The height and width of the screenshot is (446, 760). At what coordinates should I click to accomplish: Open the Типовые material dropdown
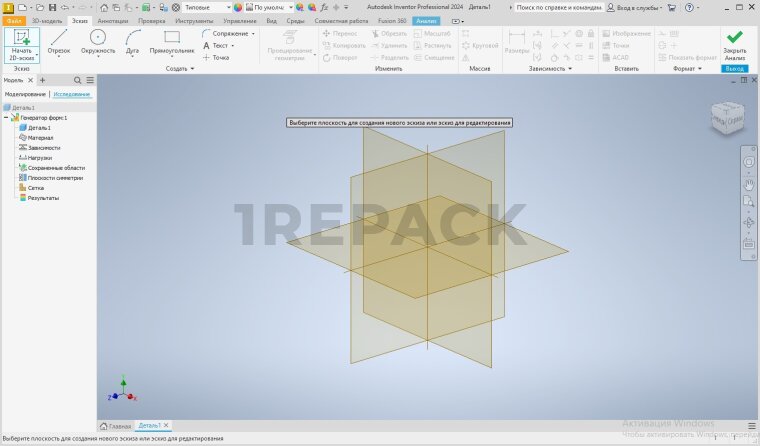(203, 7)
